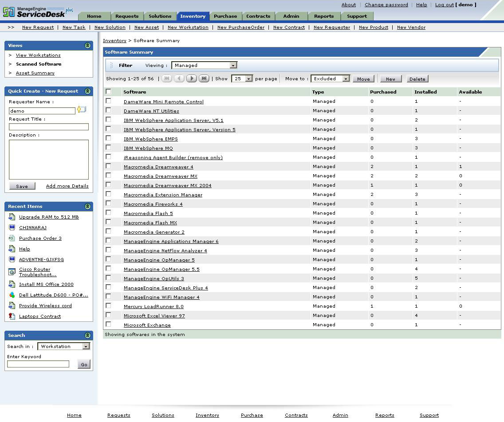
Task: Click the contract icon beside Laptops Contract
Action: click(x=12, y=316)
